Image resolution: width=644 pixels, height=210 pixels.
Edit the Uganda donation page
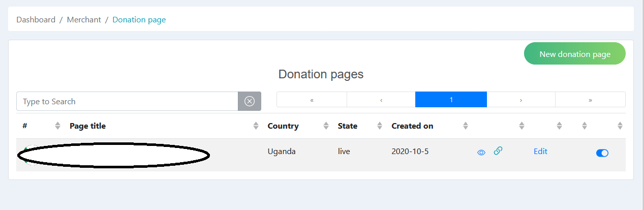(x=540, y=152)
